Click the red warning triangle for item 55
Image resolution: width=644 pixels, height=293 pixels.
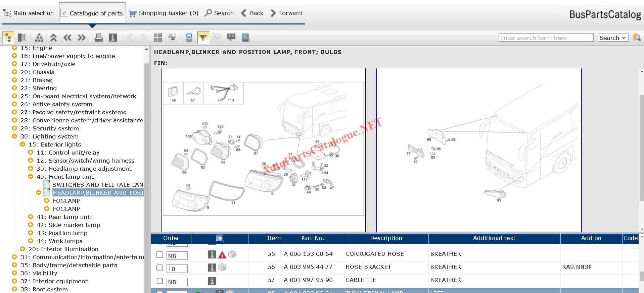(x=222, y=255)
